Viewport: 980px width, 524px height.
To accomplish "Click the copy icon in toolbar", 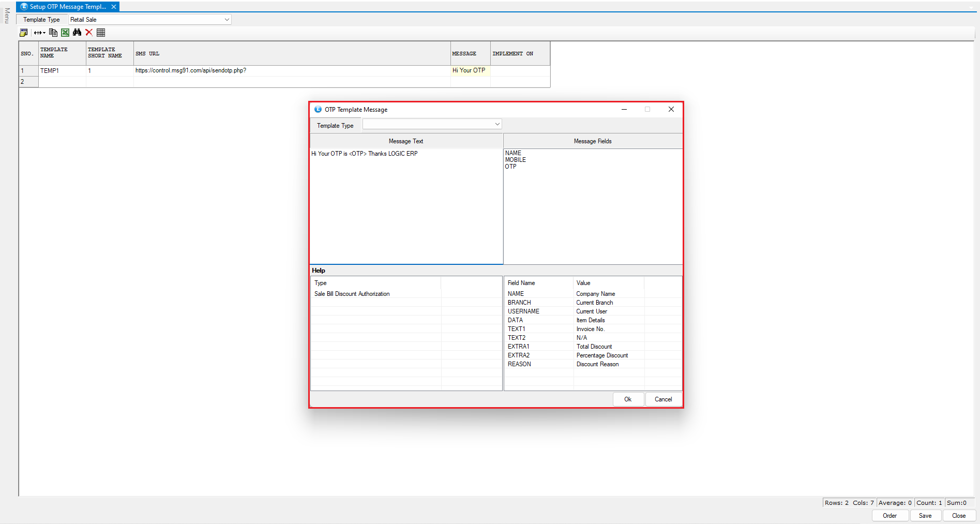I will coord(53,33).
